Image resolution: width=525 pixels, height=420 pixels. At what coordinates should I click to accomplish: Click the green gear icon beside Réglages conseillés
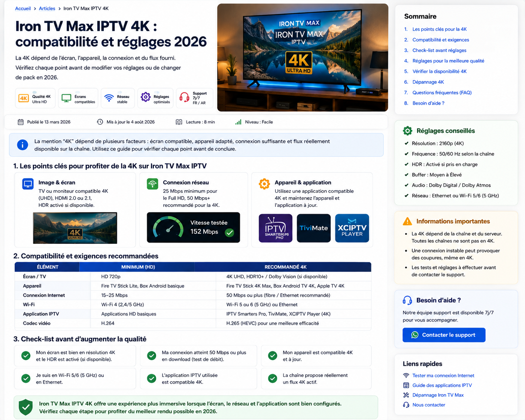click(407, 131)
